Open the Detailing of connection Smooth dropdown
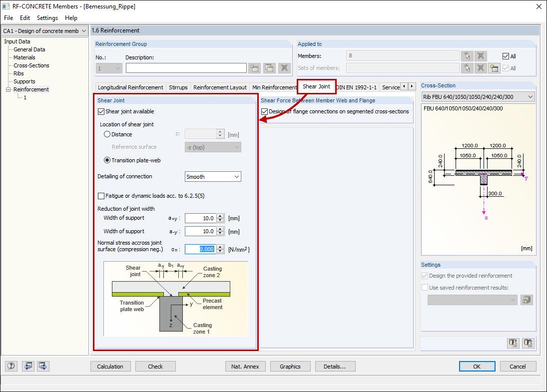Screen dimensions: 547x392 [x=213, y=176]
